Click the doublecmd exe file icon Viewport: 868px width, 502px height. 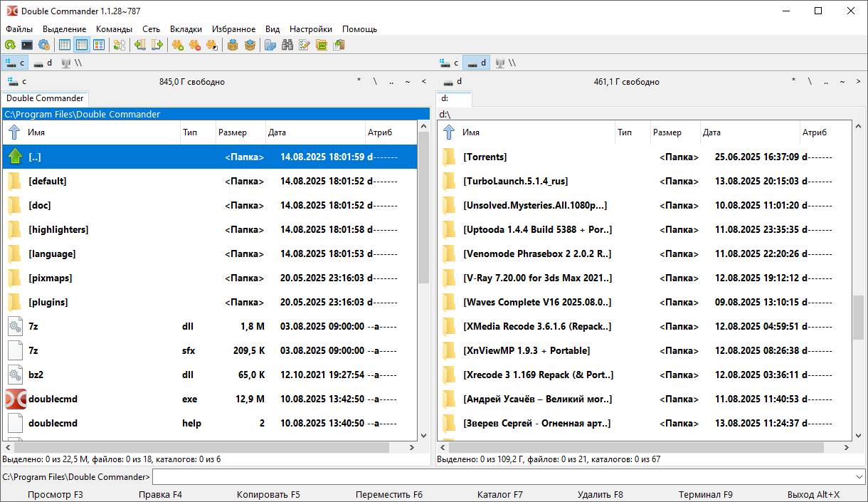[x=16, y=399]
